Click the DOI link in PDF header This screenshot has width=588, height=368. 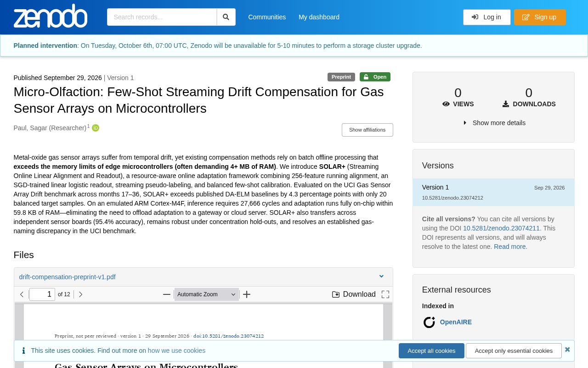tap(228, 336)
